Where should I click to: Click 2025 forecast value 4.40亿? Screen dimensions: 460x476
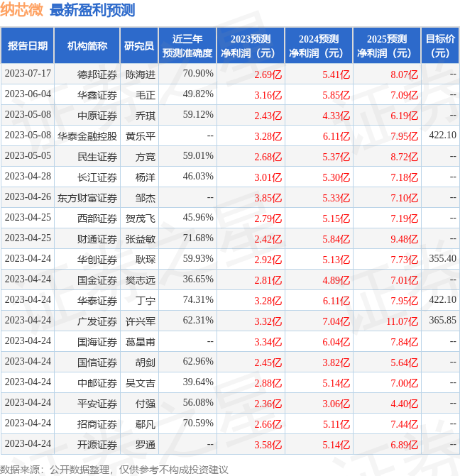[x=405, y=404]
